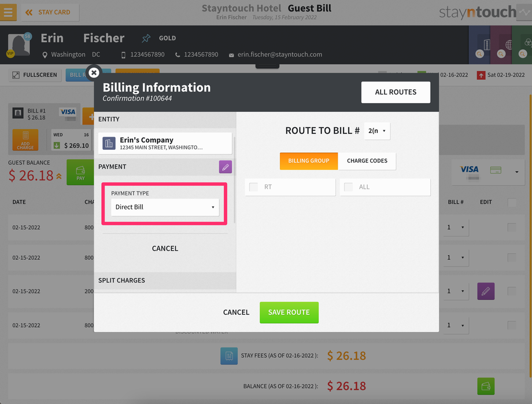
Task: Open bill number dropdown in first charge row
Action: 456,227
